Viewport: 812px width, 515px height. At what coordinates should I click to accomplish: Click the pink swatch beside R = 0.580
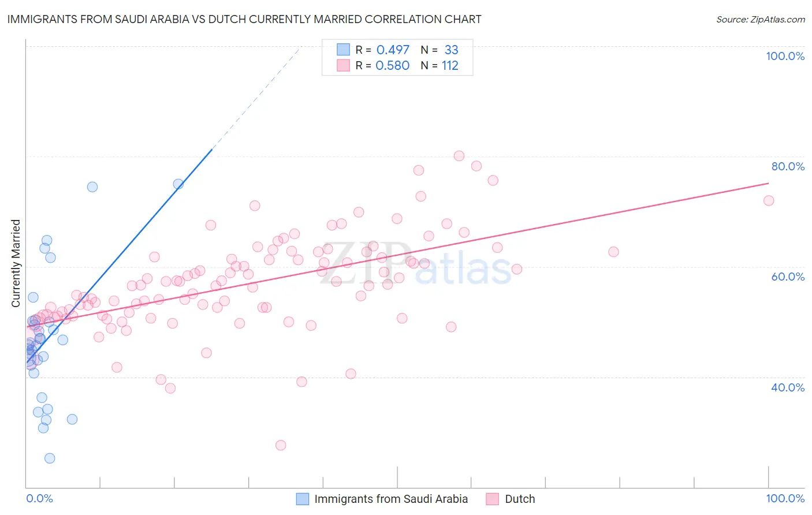tap(343, 65)
